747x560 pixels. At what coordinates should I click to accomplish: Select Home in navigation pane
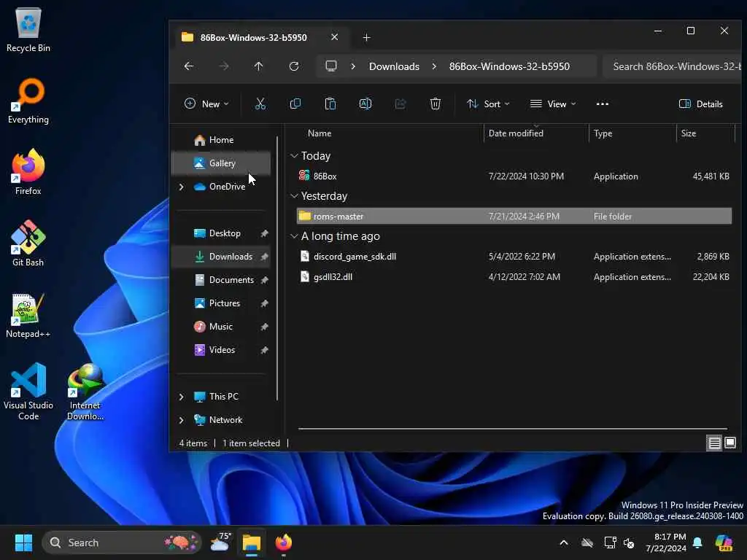(x=221, y=140)
